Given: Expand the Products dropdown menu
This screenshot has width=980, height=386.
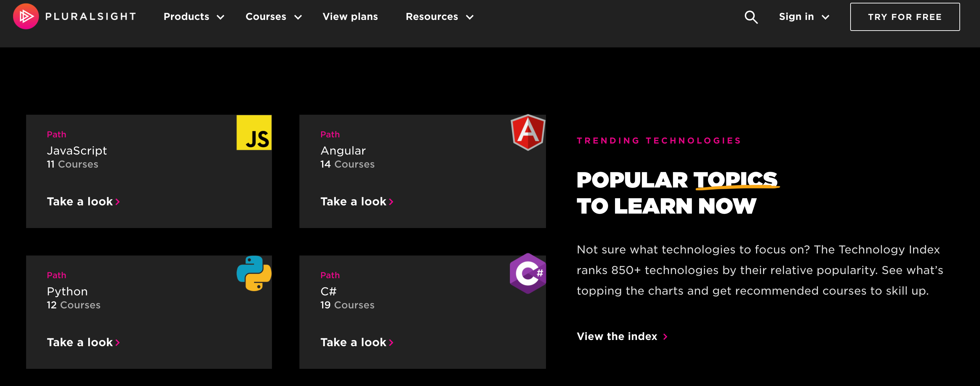Looking at the screenshot, I should click(194, 17).
